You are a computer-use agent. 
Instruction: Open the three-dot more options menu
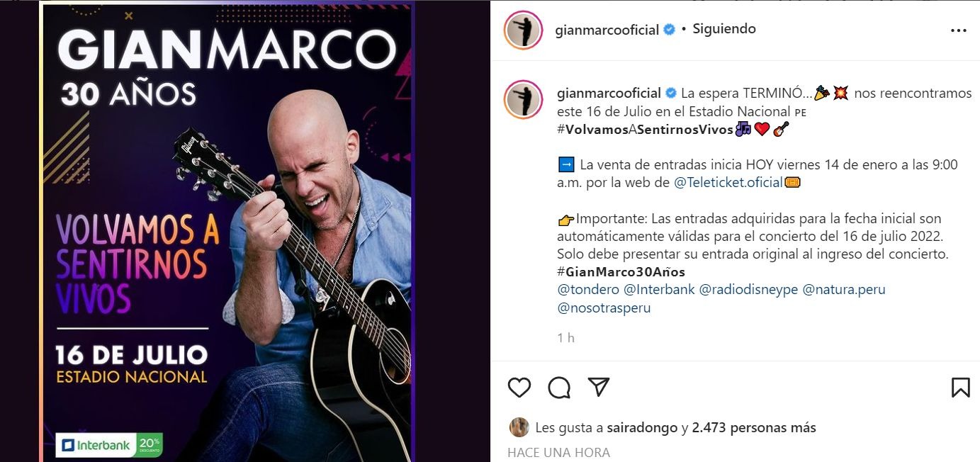point(958,30)
